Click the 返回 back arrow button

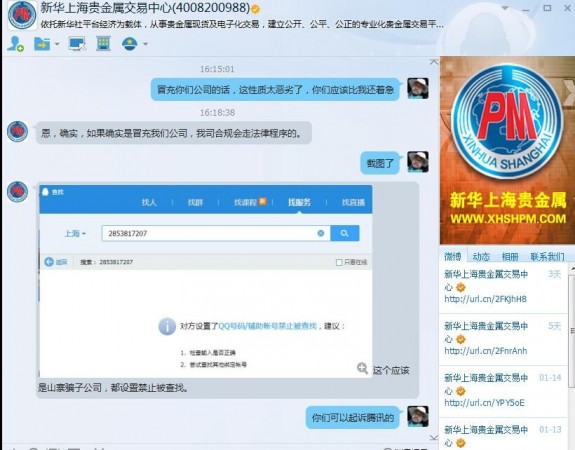coord(56,262)
